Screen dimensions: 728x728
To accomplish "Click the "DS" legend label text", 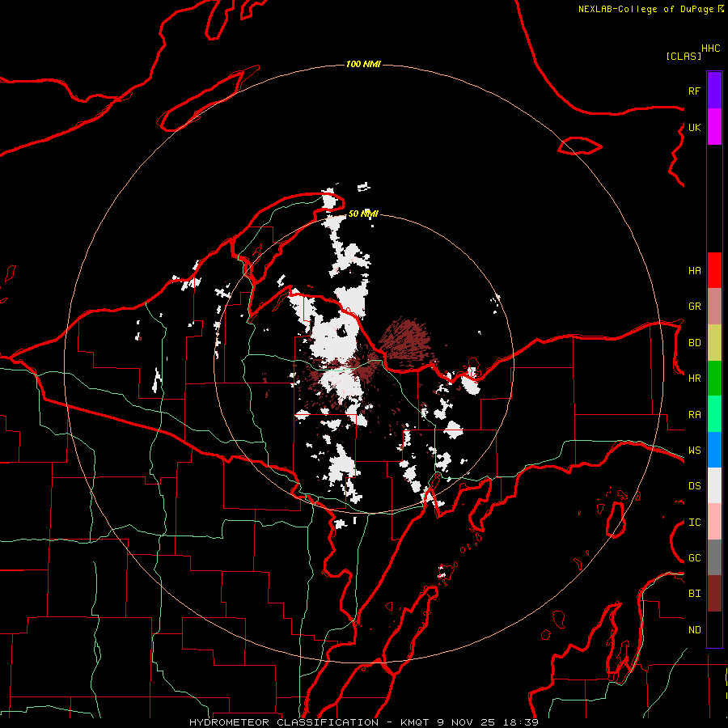I will pyautogui.click(x=694, y=486).
